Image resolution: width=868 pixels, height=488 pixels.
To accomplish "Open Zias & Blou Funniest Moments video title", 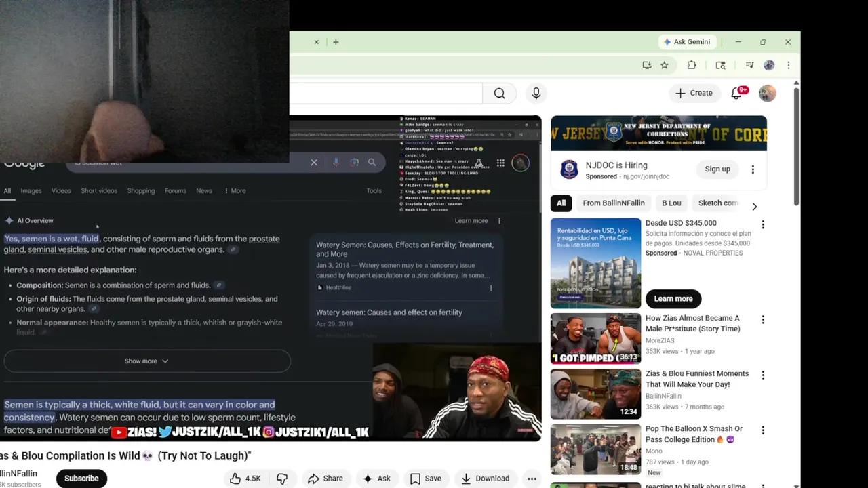I will 697,379.
